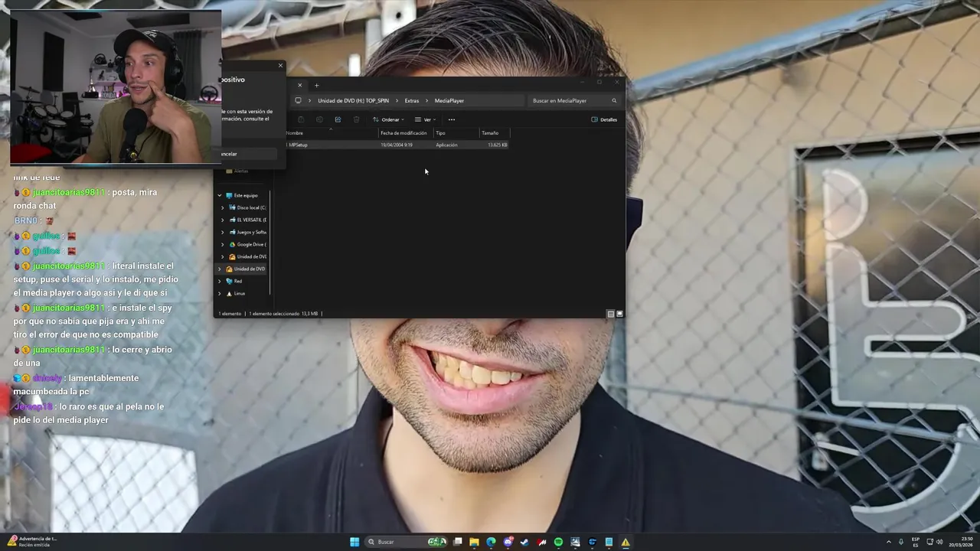Close the compatibility dialog with X
The image size is (980, 551).
(x=280, y=65)
